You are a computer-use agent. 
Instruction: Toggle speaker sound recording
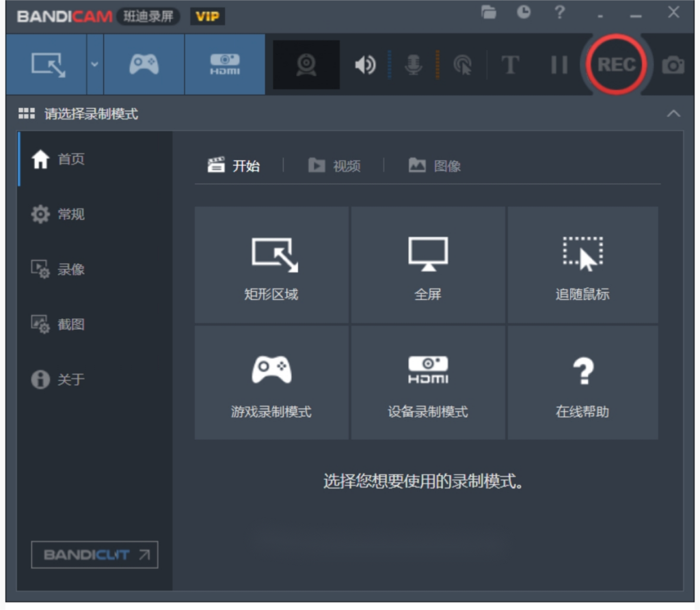(365, 65)
